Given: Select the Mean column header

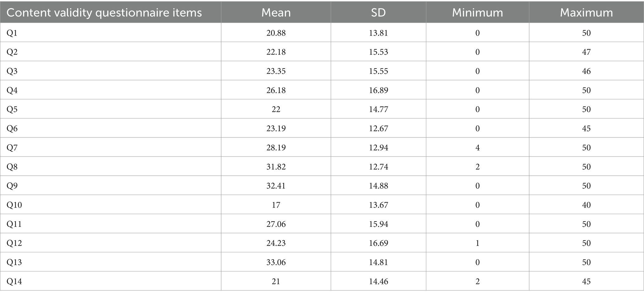Looking at the screenshot, I should pos(276,12).
